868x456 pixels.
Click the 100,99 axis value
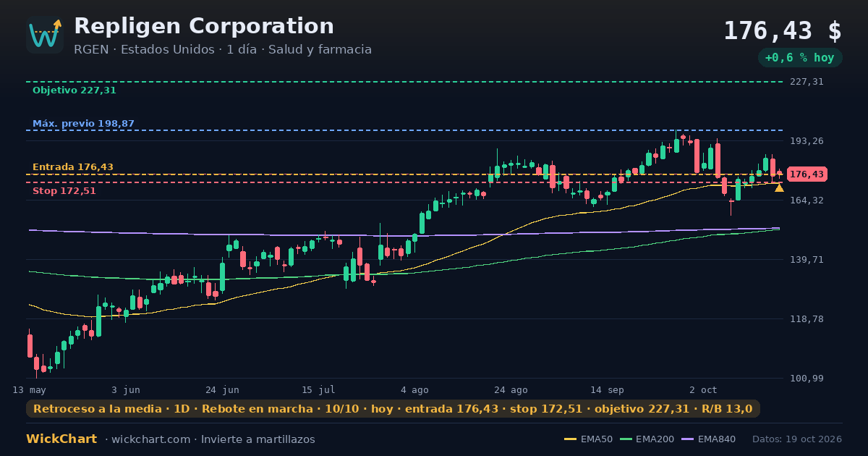807,378
